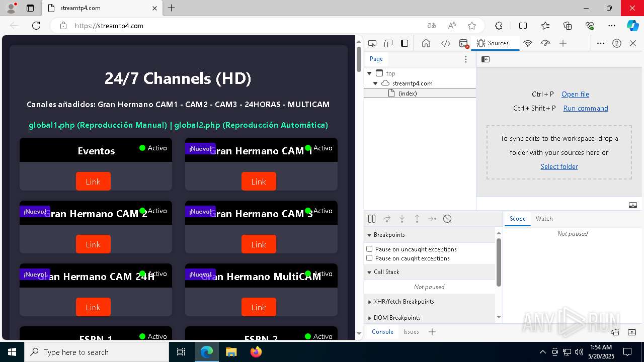Click the debugger Step arrow button
This screenshot has height=362, width=644.
click(x=432, y=219)
